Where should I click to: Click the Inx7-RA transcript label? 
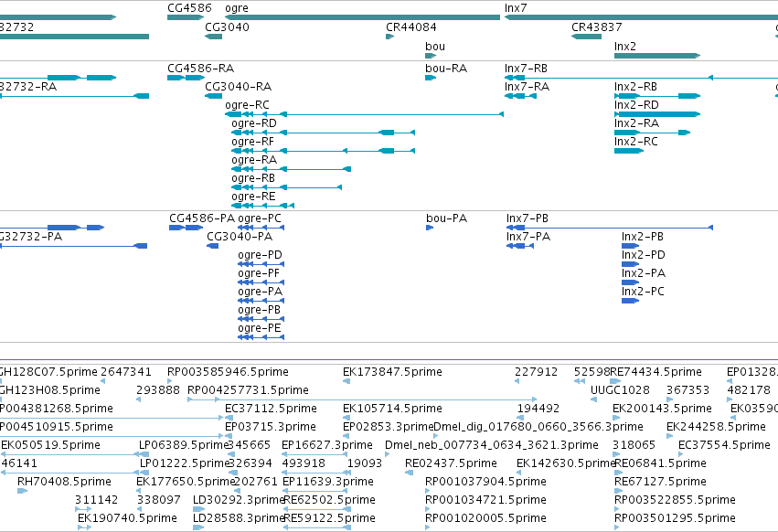[527, 86]
